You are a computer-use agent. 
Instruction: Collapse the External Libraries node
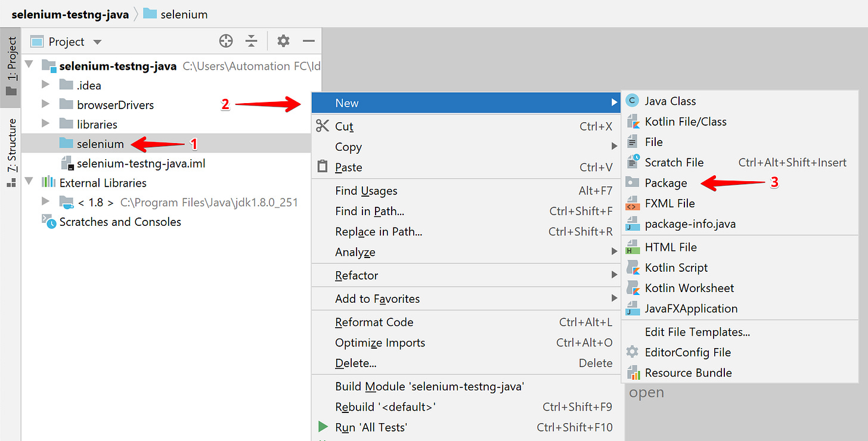pyautogui.click(x=29, y=182)
